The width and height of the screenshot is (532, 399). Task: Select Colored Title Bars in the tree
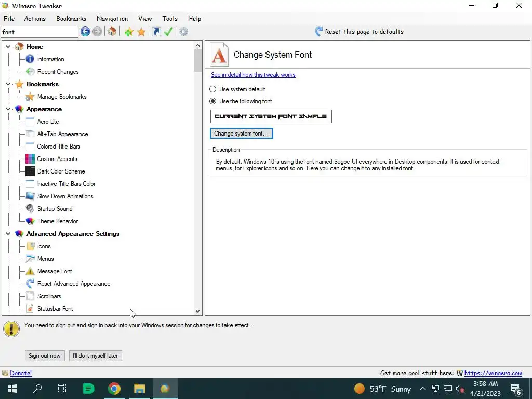click(59, 147)
